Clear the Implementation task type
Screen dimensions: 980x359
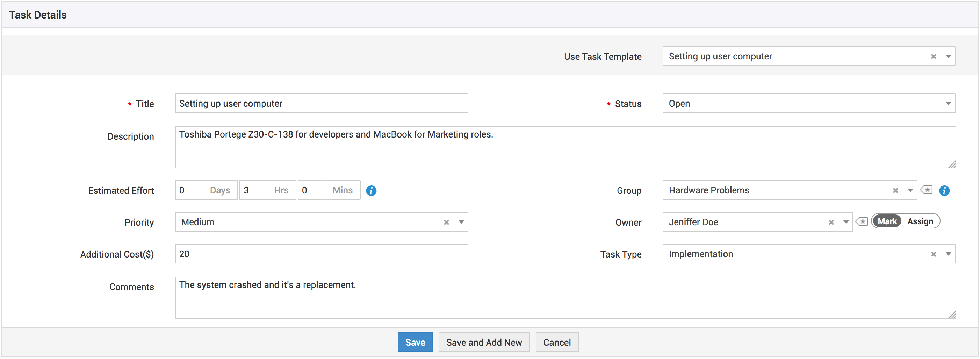pyautogui.click(x=933, y=254)
